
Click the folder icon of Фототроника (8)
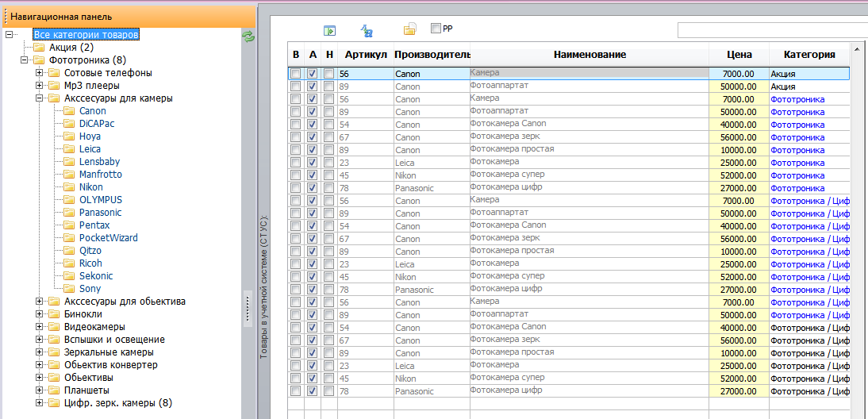(40, 60)
